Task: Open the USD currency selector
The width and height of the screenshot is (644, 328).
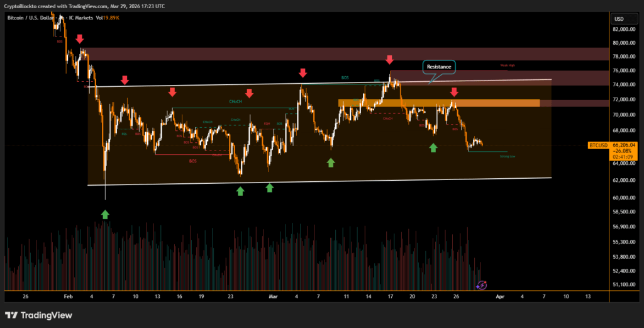Action: [x=618, y=18]
